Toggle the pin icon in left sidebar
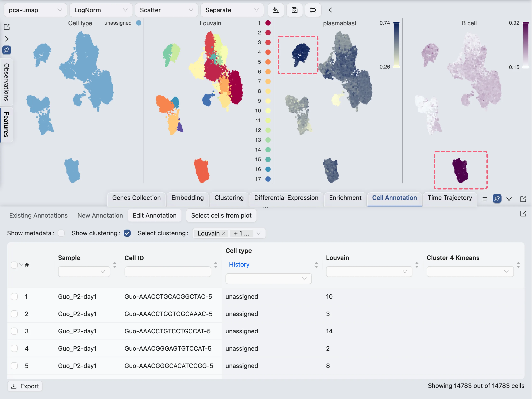 point(7,50)
